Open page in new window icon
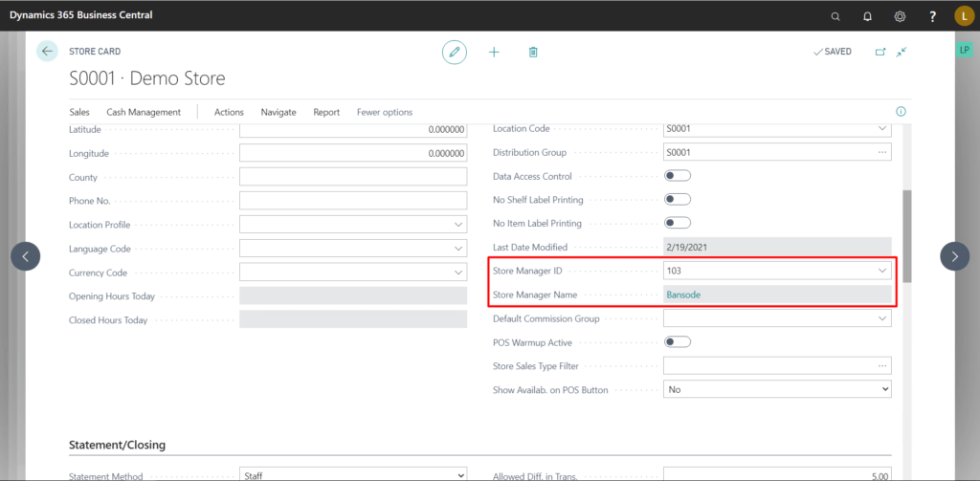This screenshot has height=481, width=980. tap(880, 52)
